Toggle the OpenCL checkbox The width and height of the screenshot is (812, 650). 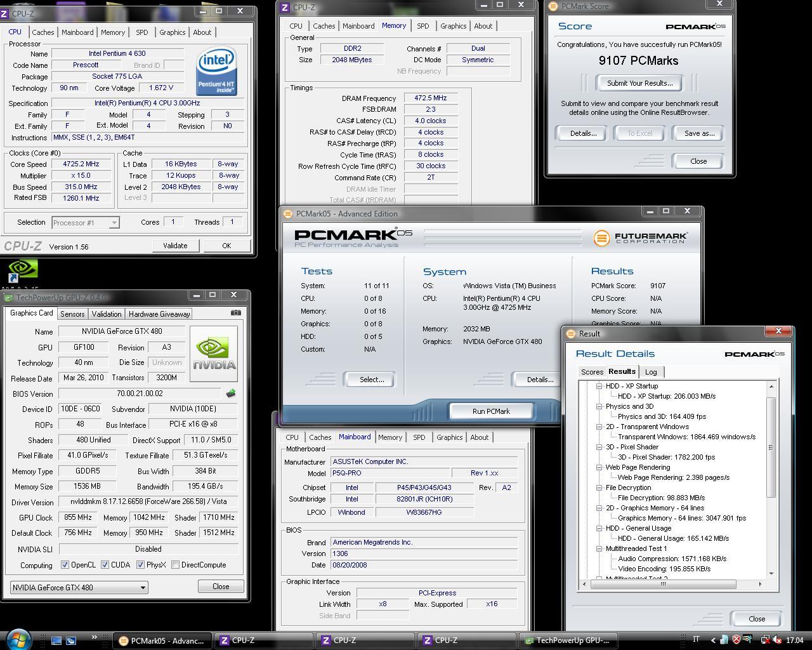(65, 565)
